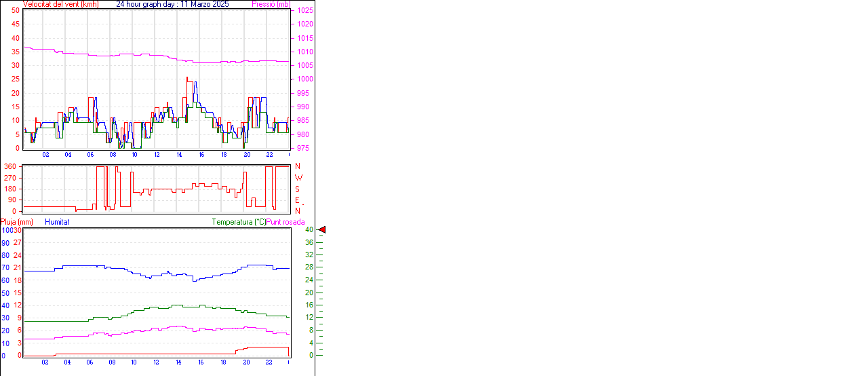Image resolution: width=868 pixels, height=376 pixels.
Task: Click hour 12 tick under the wind graph
Action: tap(157, 155)
